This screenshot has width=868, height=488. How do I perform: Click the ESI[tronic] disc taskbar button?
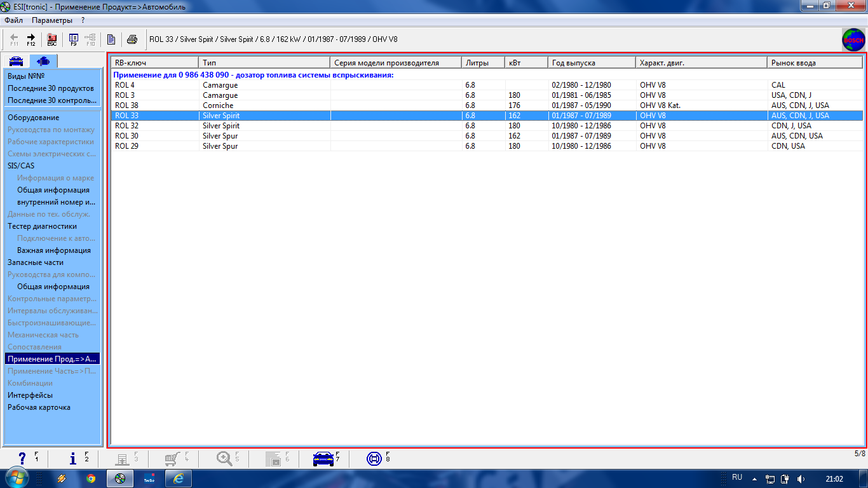[x=120, y=478]
